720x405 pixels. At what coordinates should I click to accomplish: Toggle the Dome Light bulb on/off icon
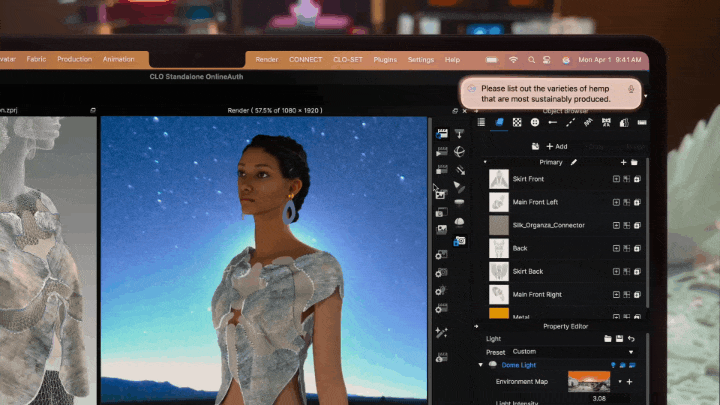tap(613, 365)
